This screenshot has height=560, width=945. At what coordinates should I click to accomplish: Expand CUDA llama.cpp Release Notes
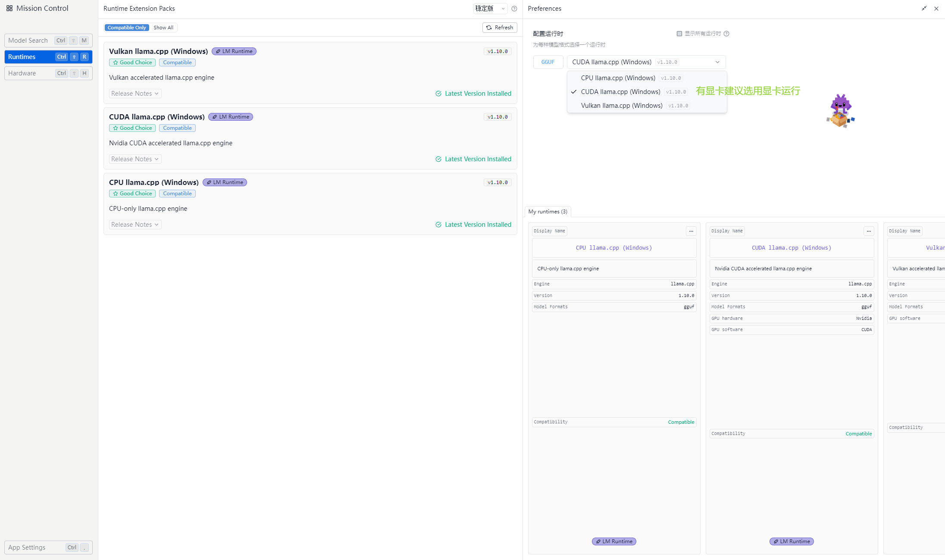pos(135,159)
